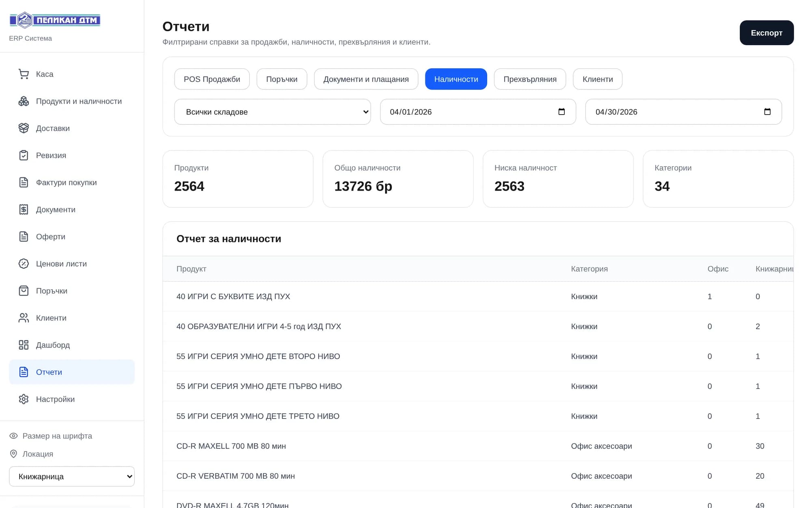Screen dimensions: 812x508
Task: Switch to the Поръчки report tab
Action: click(x=282, y=79)
